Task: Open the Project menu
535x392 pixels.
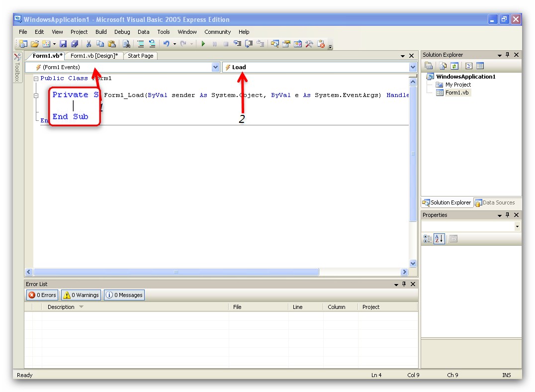Action: coord(79,32)
